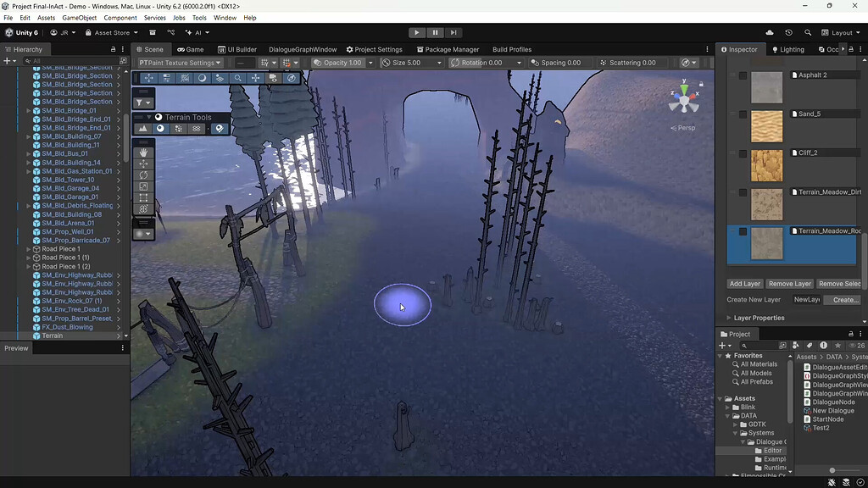This screenshot has height=488, width=868.
Task: Select the Paint Trees tool in Terrain Tools
Action: coord(178,127)
